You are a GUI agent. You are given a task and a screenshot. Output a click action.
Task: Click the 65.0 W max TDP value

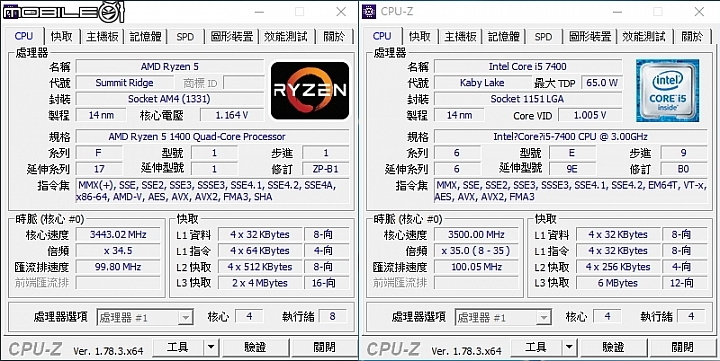(x=602, y=83)
